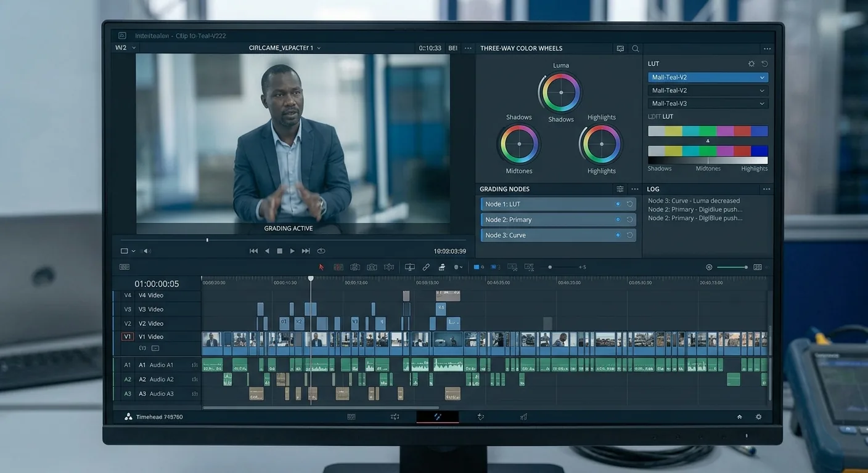This screenshot has width=868, height=473.
Task: Click the timeline horizontal scrollbar
Action: pyautogui.click(x=321, y=408)
